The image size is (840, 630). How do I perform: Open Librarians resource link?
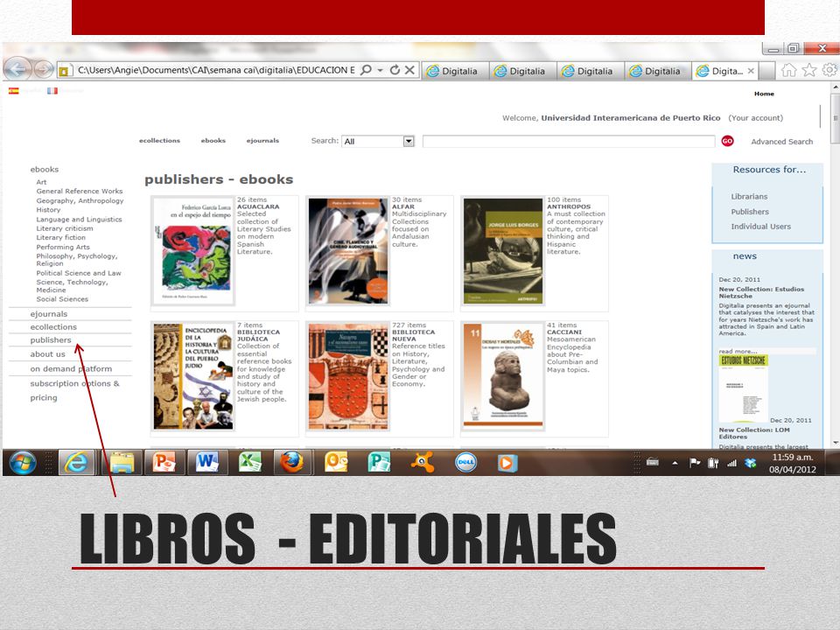click(x=749, y=197)
